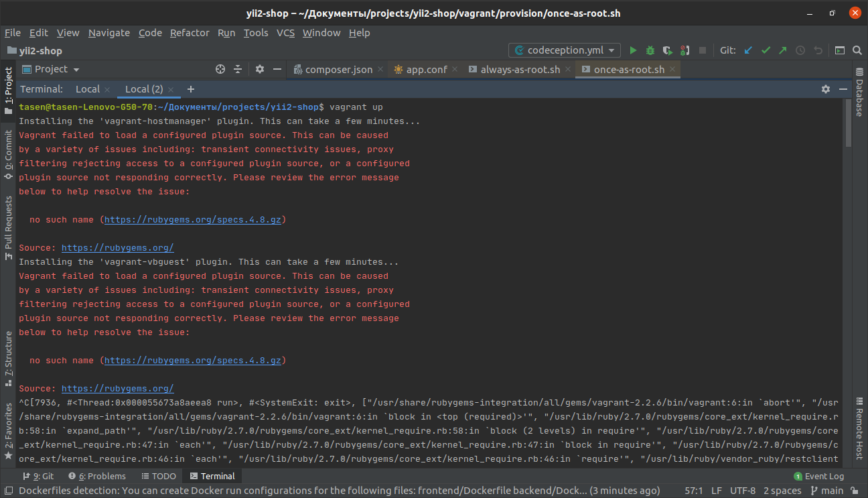Run with Coverage icon

click(668, 50)
